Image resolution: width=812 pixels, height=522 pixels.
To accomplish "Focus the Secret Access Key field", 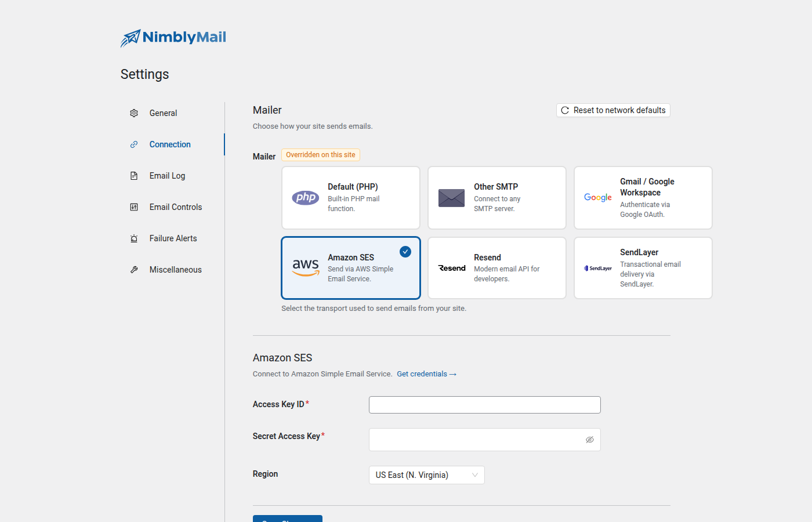I will (485, 440).
